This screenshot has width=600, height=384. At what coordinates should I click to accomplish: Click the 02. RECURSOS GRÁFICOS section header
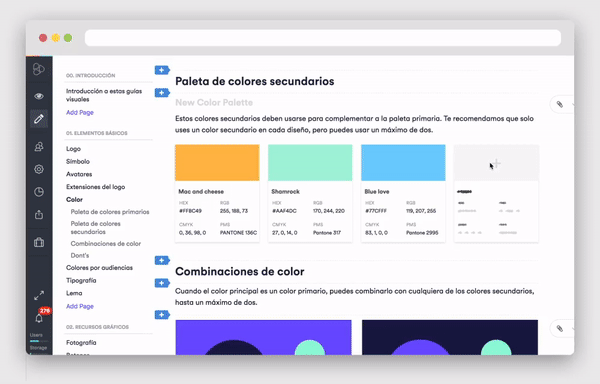(x=97, y=327)
